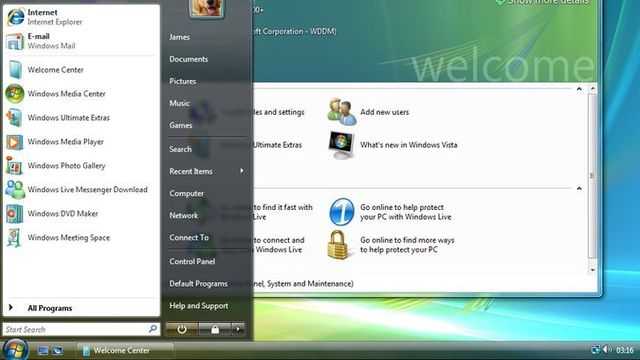The image size is (640, 360).
Task: Click Add new users link text
Action: coord(384,112)
